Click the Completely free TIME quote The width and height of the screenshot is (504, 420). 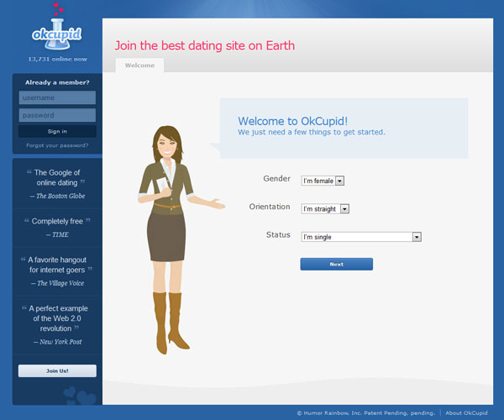tap(57, 227)
